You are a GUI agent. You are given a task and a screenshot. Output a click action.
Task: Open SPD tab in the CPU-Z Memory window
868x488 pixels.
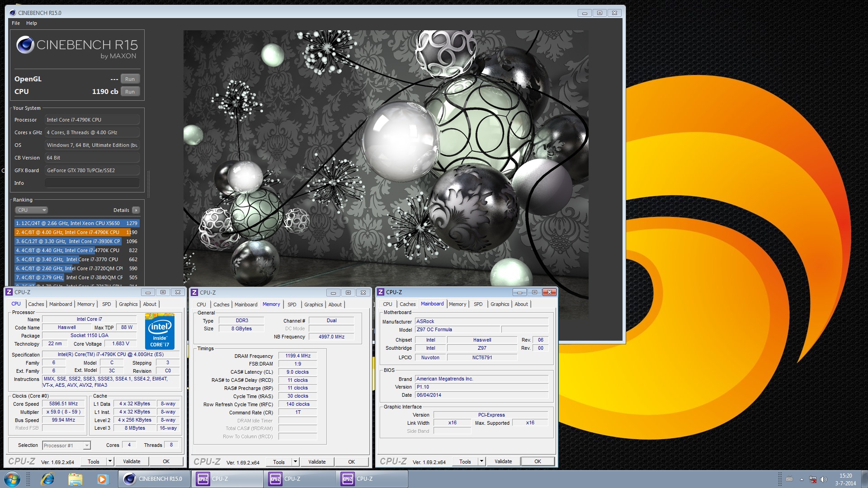(292, 305)
